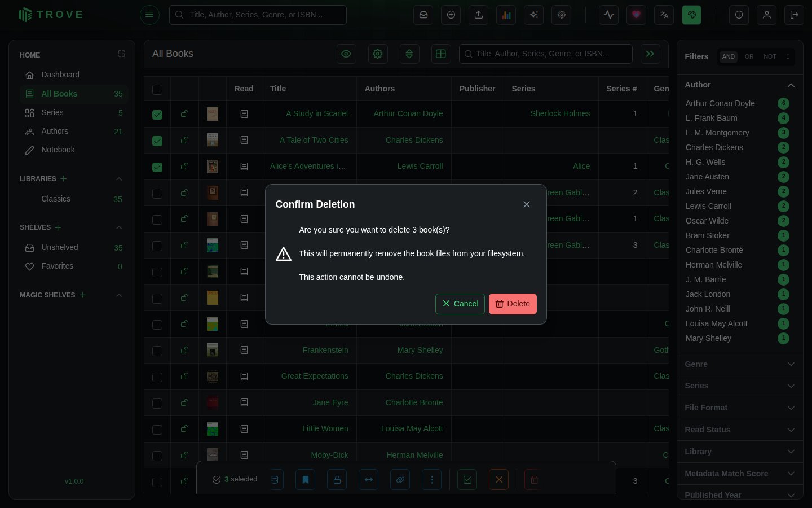Click the bookmark shelf icon in selection bar
812x508 pixels.
coord(306,480)
